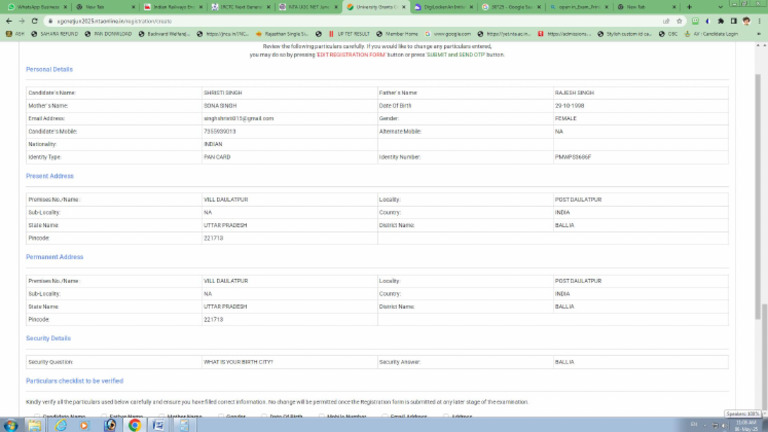This screenshot has height=432, width=768.
Task: Tick the Mother Name checkbox
Action: pos(162,416)
